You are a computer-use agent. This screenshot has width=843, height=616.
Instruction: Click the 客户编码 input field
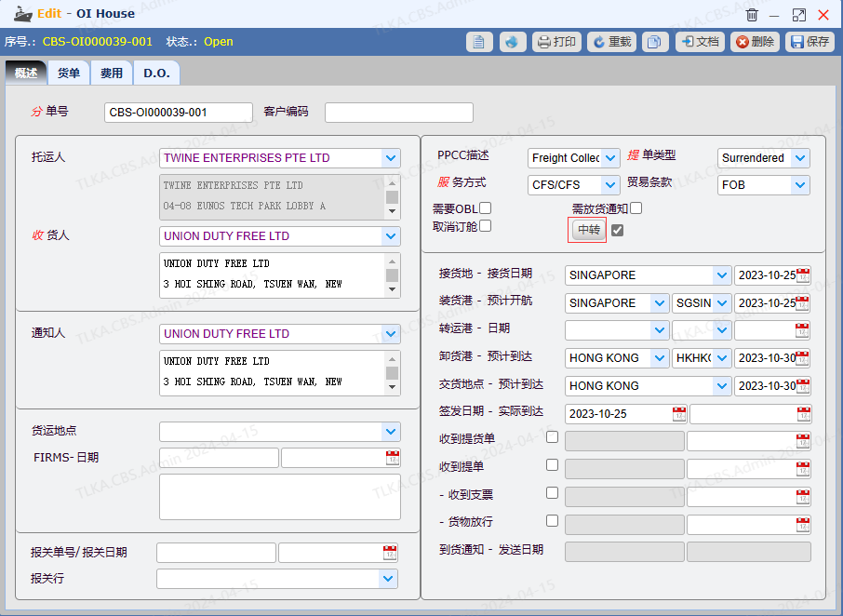tap(399, 113)
